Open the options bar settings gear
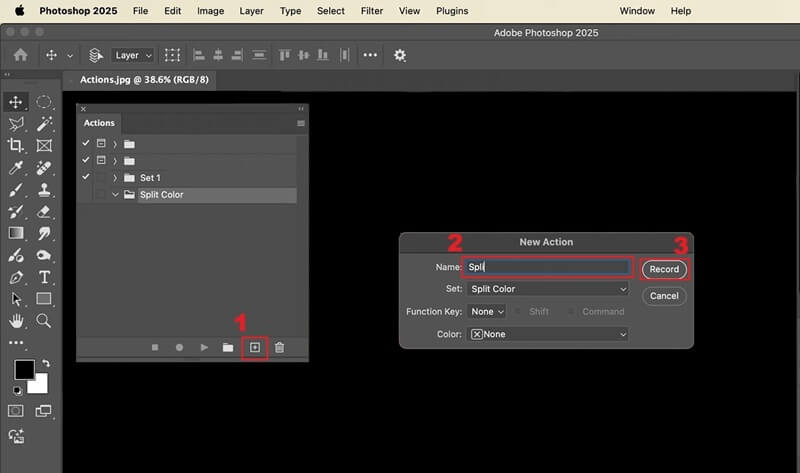The width and height of the screenshot is (800, 473). click(x=400, y=56)
